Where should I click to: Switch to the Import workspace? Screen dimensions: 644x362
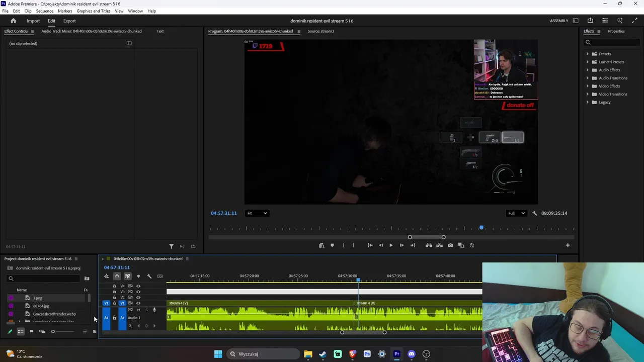(x=33, y=21)
